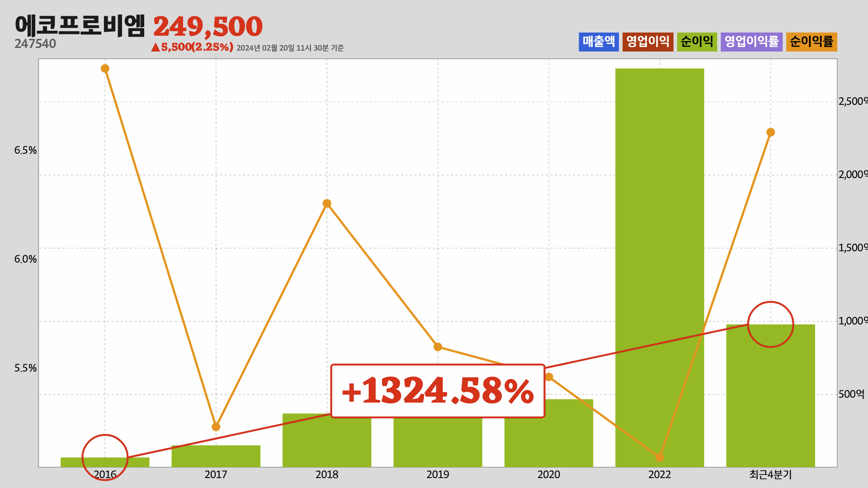Click the 2017 x-axis label
The height and width of the screenshot is (488, 868).
216,474
